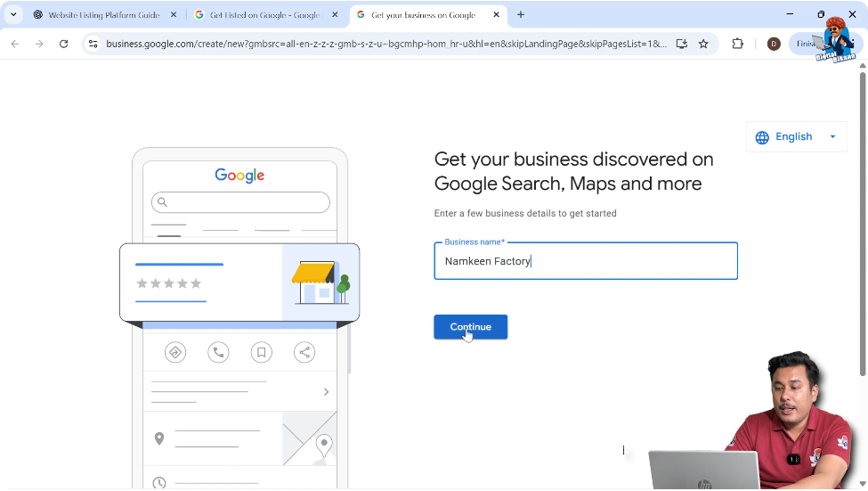This screenshot has height=491, width=868.
Task: Click the search magnifier in illustration
Action: 162,202
